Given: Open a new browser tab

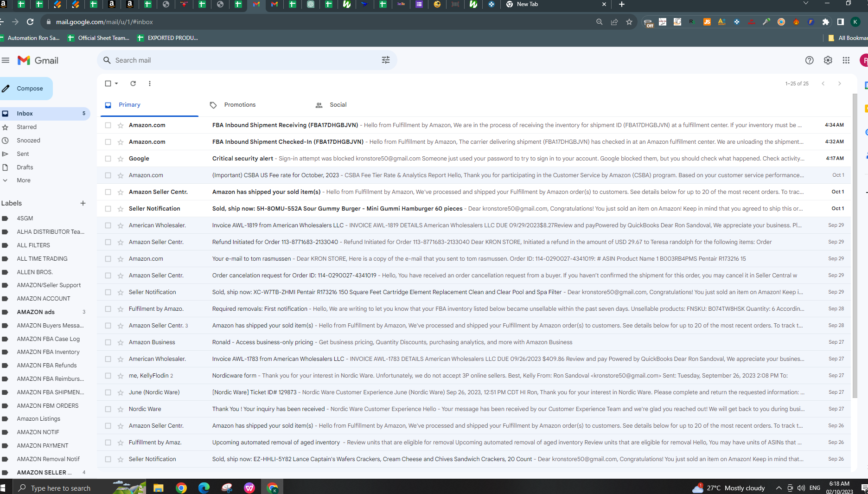Looking at the screenshot, I should [622, 4].
